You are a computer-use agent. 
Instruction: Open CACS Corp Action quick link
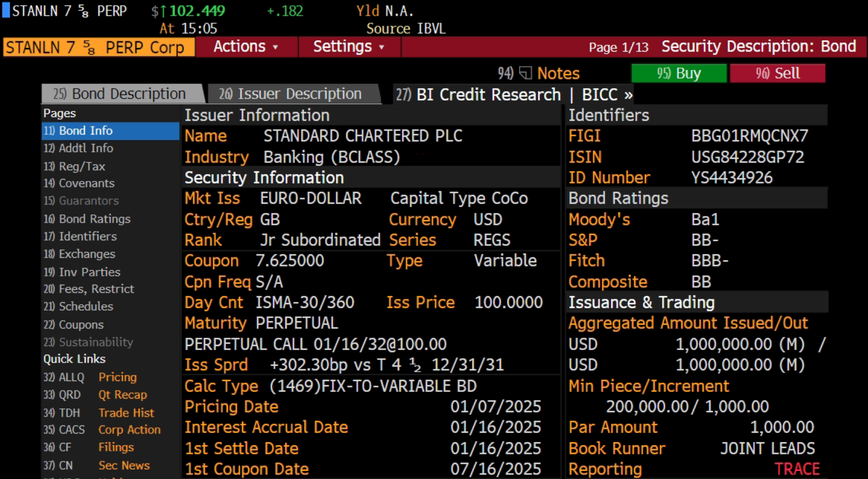pyautogui.click(x=102, y=430)
